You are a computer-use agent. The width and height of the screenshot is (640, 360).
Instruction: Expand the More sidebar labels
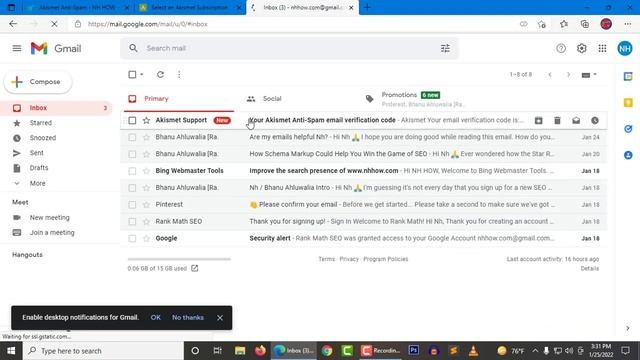[x=37, y=184]
